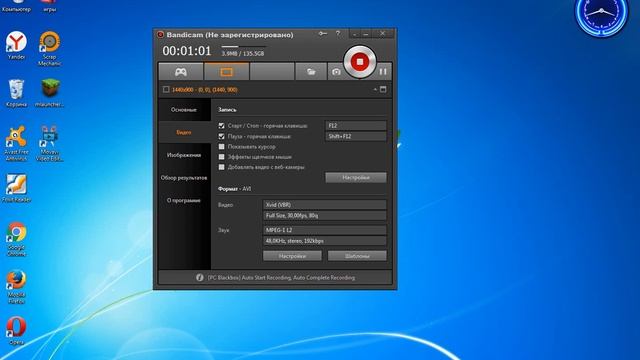
Task: Select the game recording mode gamepad icon
Action: 180,72
